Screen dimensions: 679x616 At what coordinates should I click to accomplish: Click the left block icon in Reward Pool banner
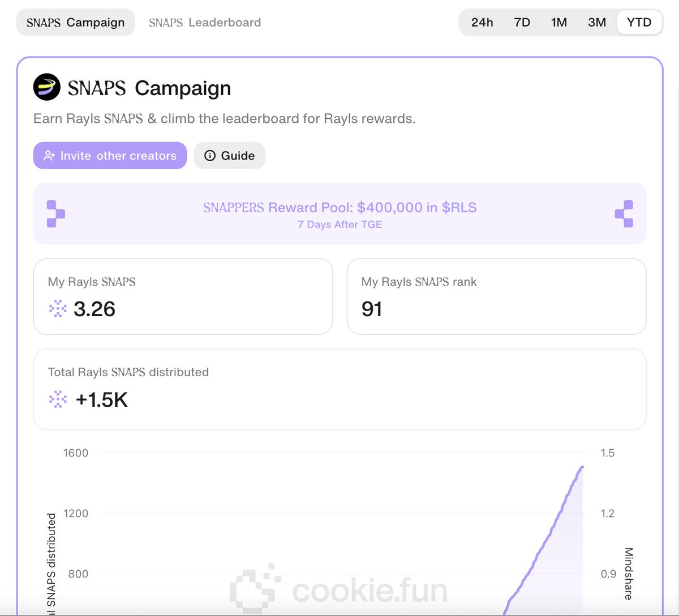[x=55, y=214]
